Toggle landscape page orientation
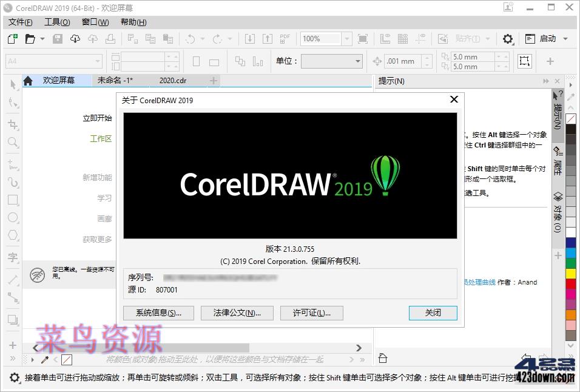 [214, 61]
